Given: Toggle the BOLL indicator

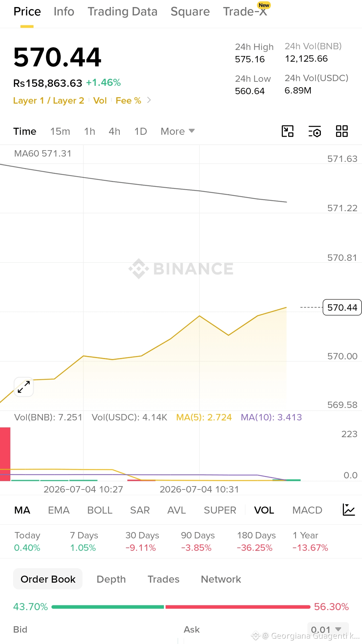Looking at the screenshot, I should click(x=100, y=510).
